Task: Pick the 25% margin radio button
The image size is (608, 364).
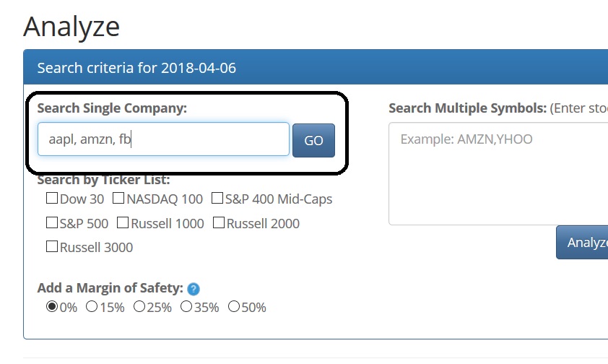Action: pos(139,307)
